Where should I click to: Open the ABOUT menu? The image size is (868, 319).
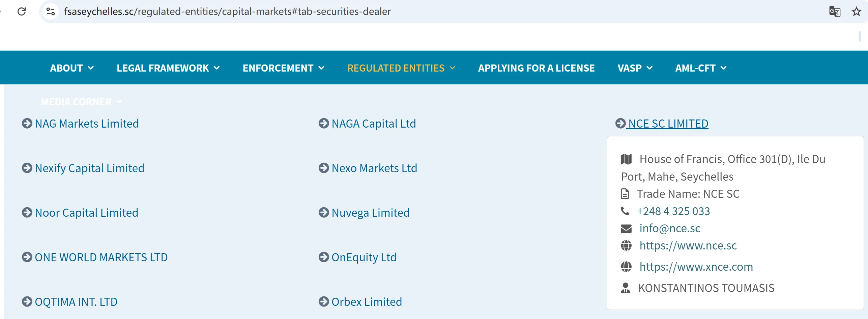pyautogui.click(x=66, y=68)
